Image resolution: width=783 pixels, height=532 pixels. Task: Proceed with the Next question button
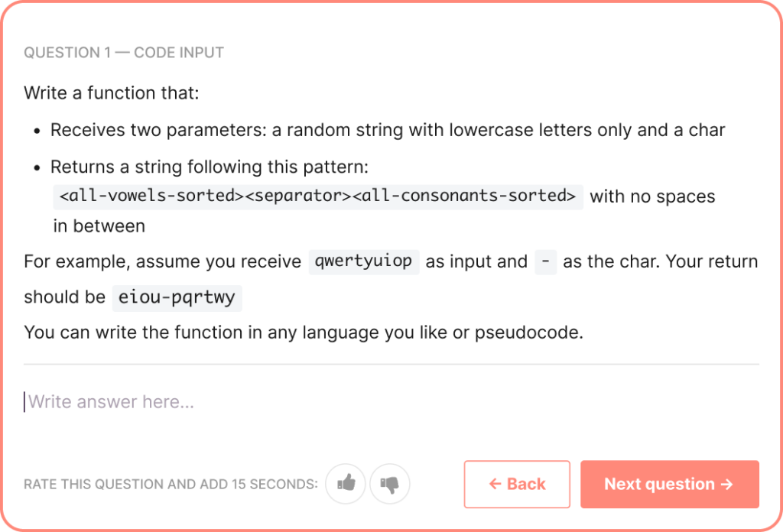[x=669, y=484]
